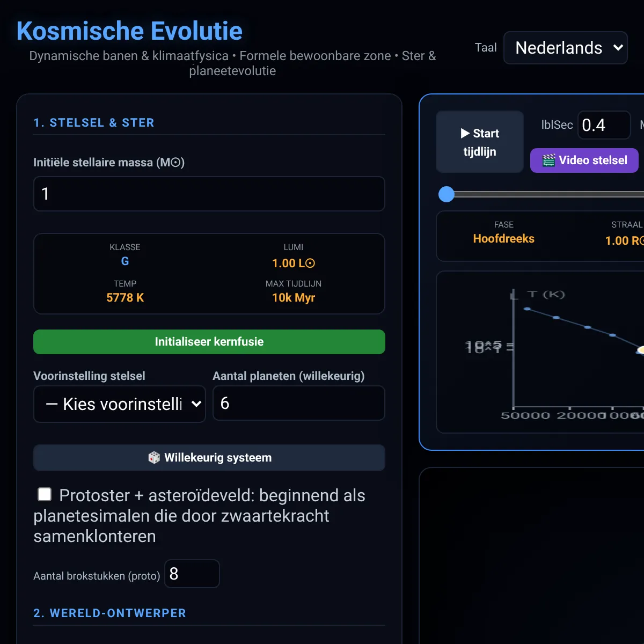Image resolution: width=644 pixels, height=644 pixels.
Task: Expand the Kies voorinstelling dropdown
Action: [x=120, y=404]
